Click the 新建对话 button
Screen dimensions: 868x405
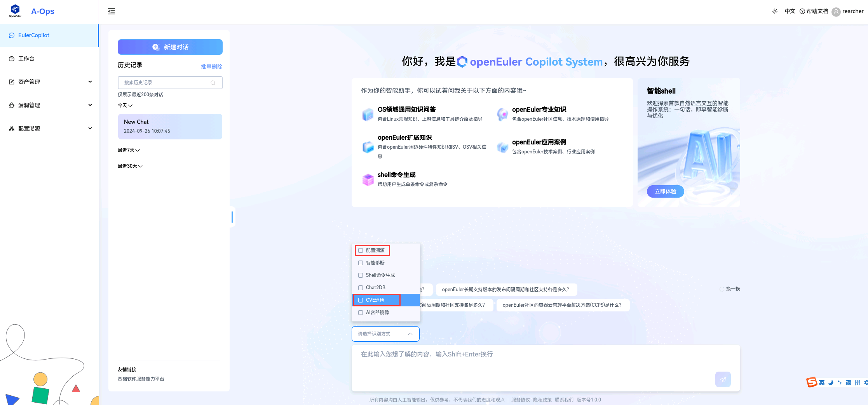[170, 47]
